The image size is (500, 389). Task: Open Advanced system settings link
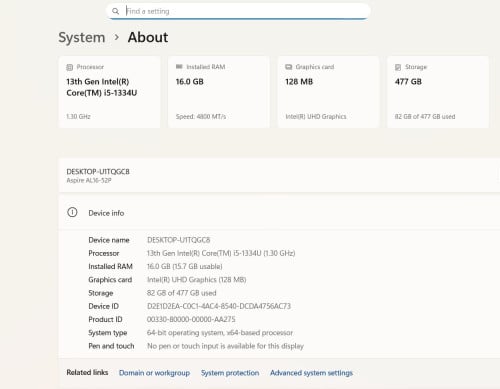(x=311, y=373)
